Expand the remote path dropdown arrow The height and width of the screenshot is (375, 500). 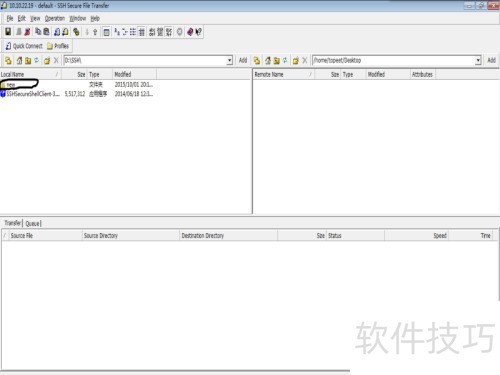pos(478,60)
